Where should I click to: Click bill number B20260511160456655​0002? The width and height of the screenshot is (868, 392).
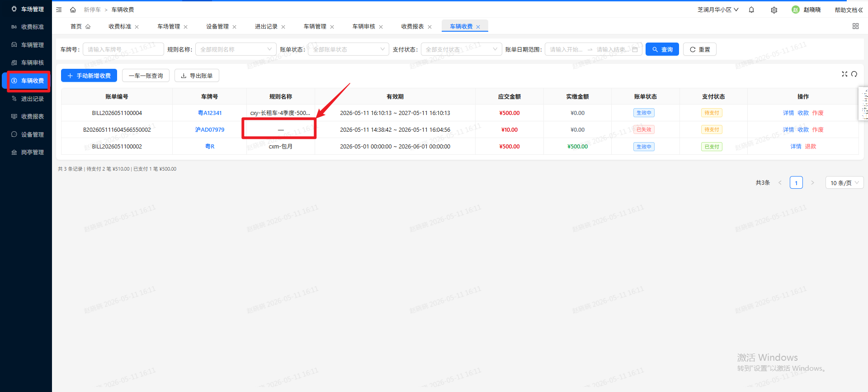tap(117, 129)
